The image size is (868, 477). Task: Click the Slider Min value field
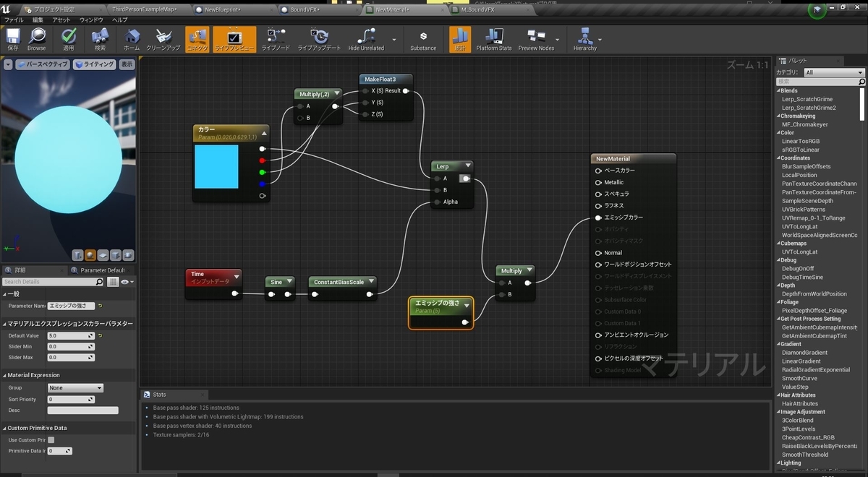70,346
